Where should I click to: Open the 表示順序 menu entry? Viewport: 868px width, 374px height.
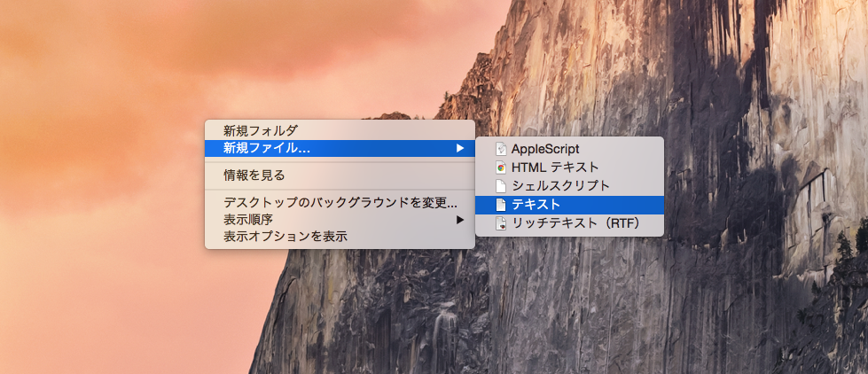(340, 220)
